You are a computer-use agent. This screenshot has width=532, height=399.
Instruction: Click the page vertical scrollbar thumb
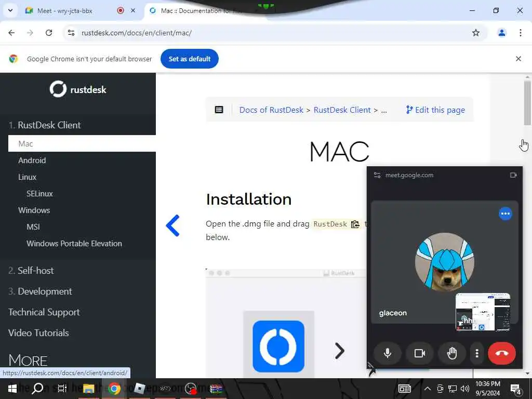527,103
